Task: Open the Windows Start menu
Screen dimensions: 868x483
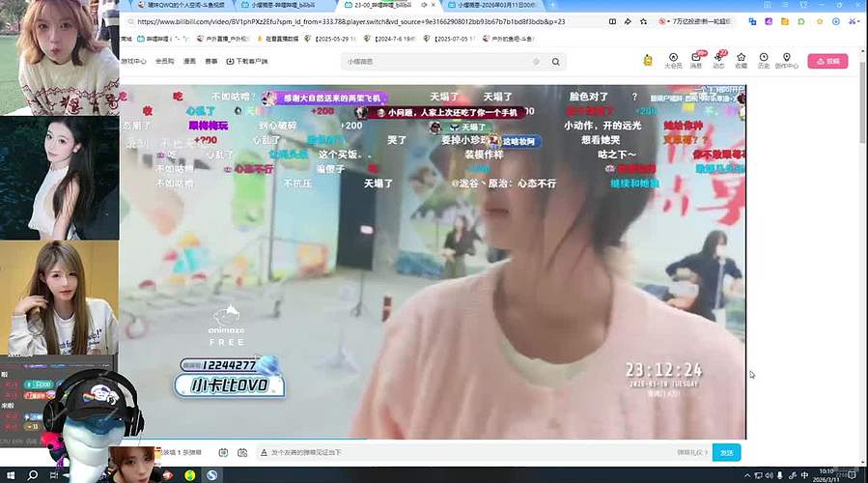Action: [11, 475]
